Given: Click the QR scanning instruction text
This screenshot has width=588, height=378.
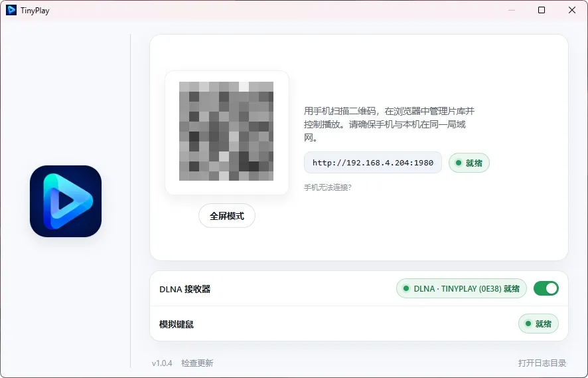Looking at the screenshot, I should pyautogui.click(x=390, y=124).
